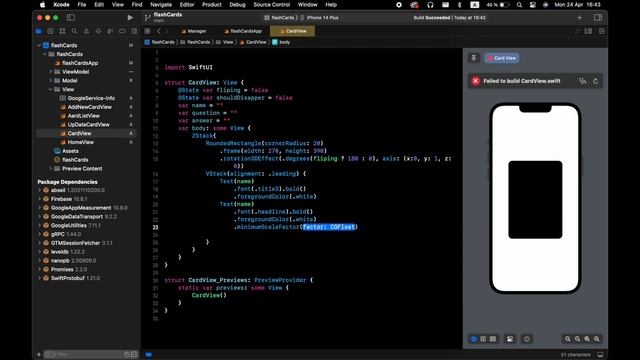Switch to Variants preview mode
The height and width of the screenshot is (360, 640).
pos(493,339)
